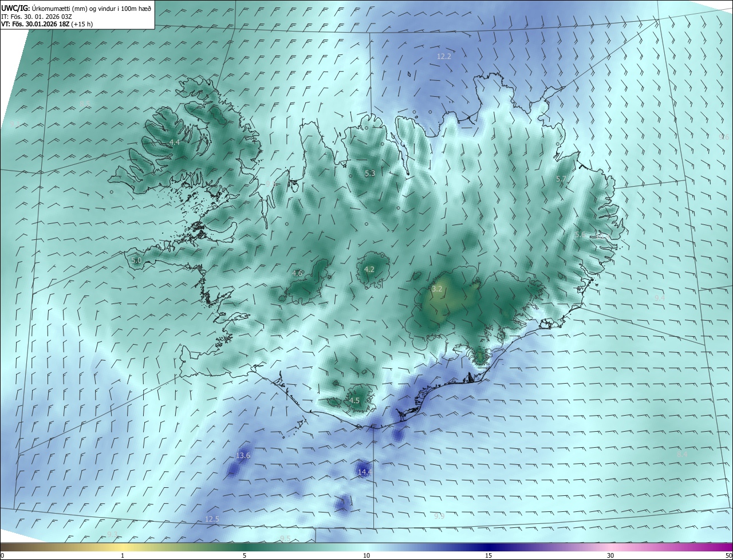Click the 9.4 value label east of Iceland

[660, 298]
